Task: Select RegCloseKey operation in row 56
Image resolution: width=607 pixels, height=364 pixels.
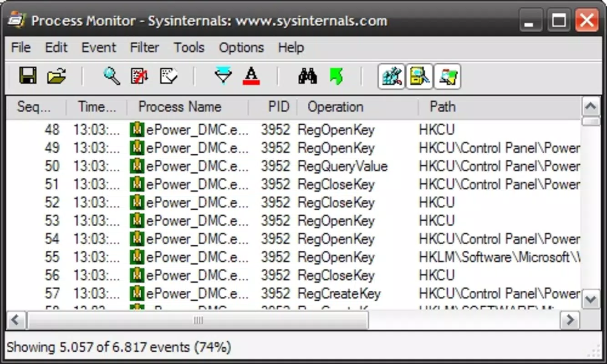Action: (336, 275)
